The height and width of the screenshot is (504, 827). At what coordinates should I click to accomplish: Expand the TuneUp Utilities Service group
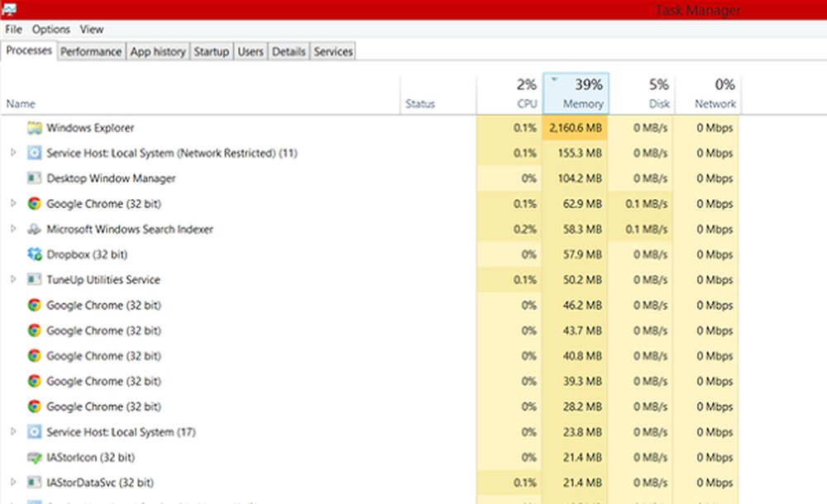coord(12,280)
